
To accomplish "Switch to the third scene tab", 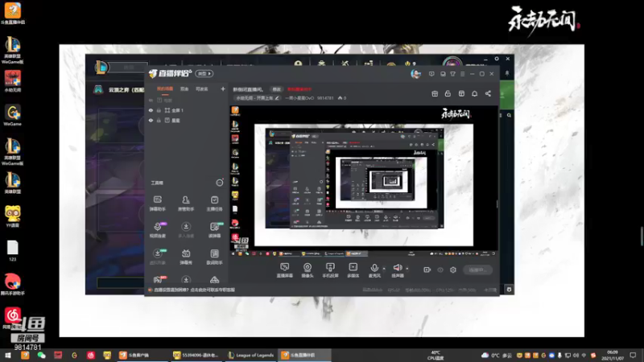I will click(x=202, y=88).
